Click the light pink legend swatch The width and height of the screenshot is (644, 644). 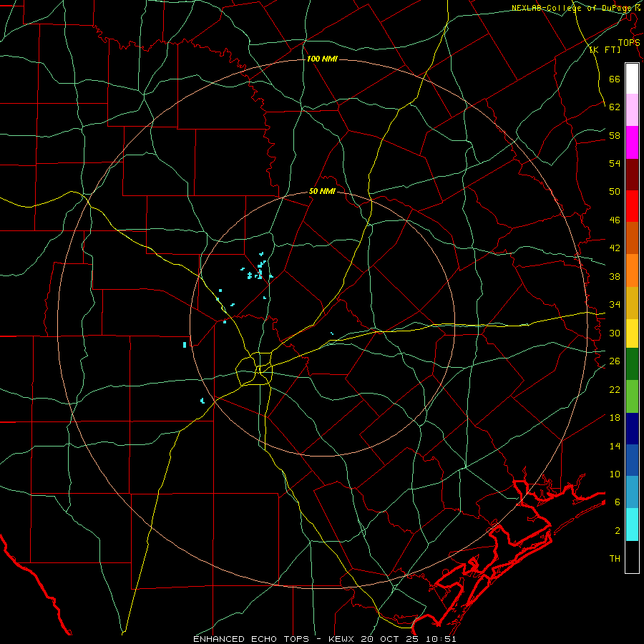[x=632, y=109]
